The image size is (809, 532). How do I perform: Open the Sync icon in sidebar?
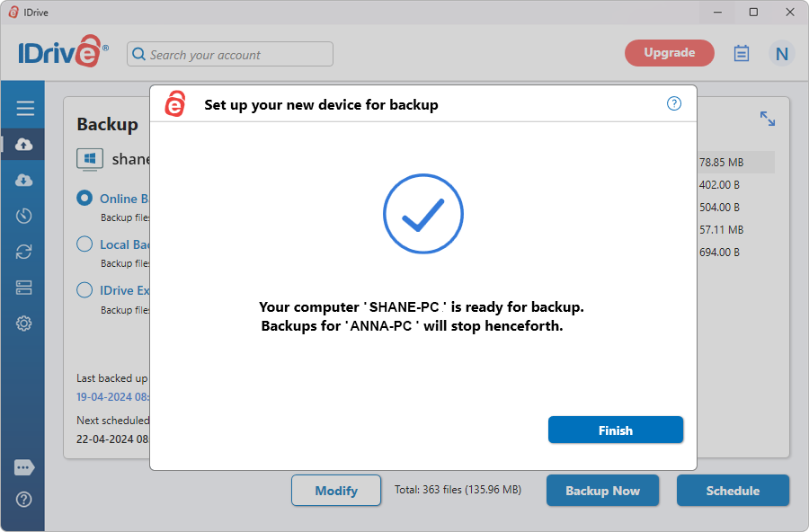tap(24, 252)
